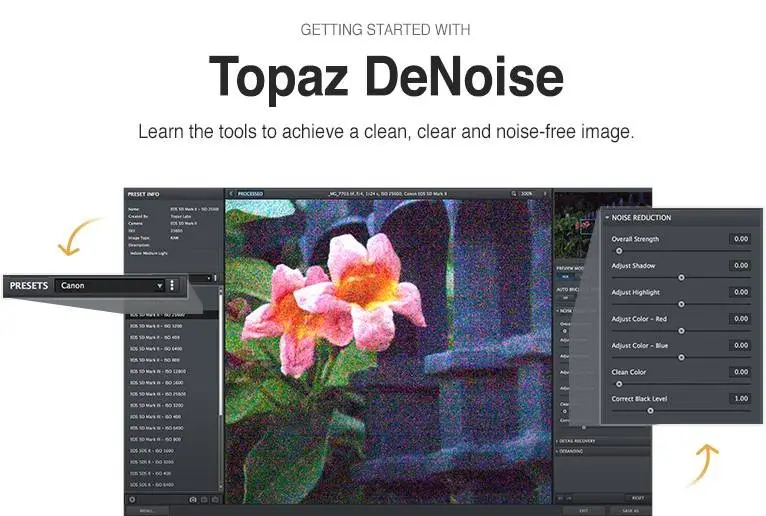Screen dimensions: 766x516
Task: Click the SAVE AS button
Action: [631, 511]
